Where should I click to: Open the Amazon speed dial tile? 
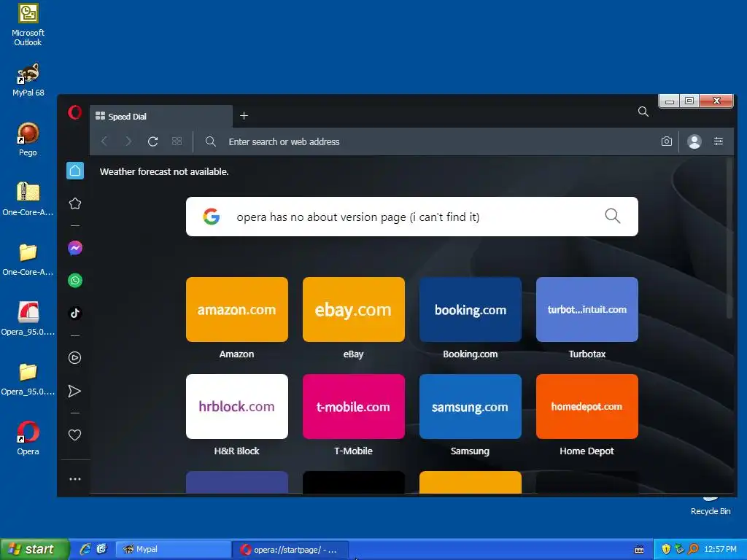pos(237,309)
